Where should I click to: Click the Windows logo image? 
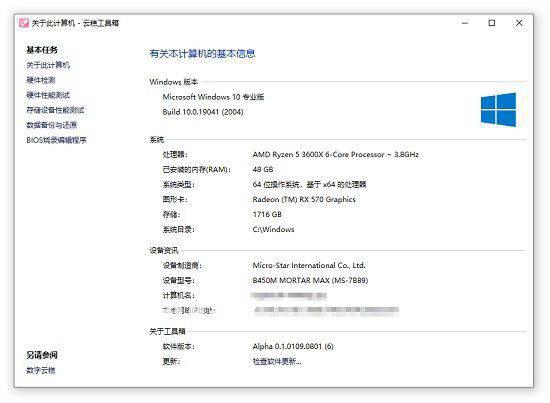[498, 110]
